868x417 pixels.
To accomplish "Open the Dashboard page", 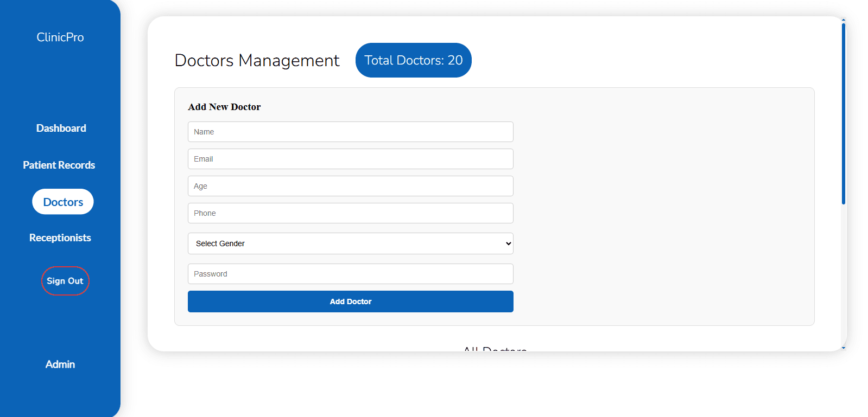I will (x=61, y=129).
